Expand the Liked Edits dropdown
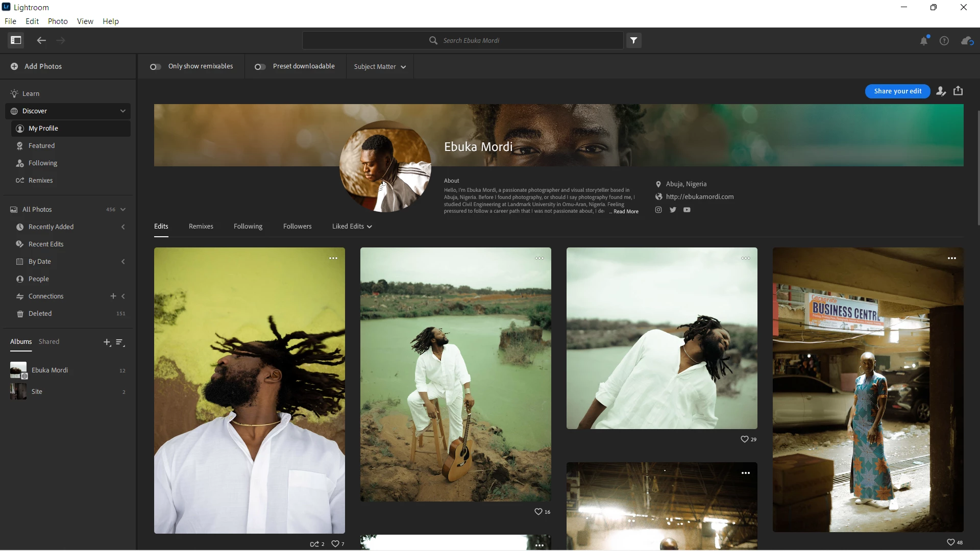 (x=352, y=227)
